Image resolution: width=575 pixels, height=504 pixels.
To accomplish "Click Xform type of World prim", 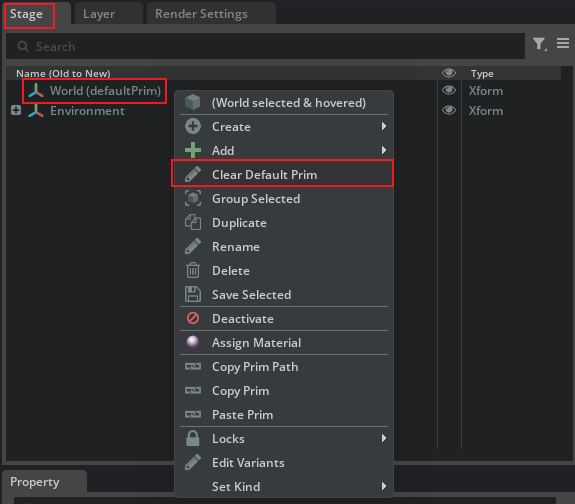I will (486, 91).
